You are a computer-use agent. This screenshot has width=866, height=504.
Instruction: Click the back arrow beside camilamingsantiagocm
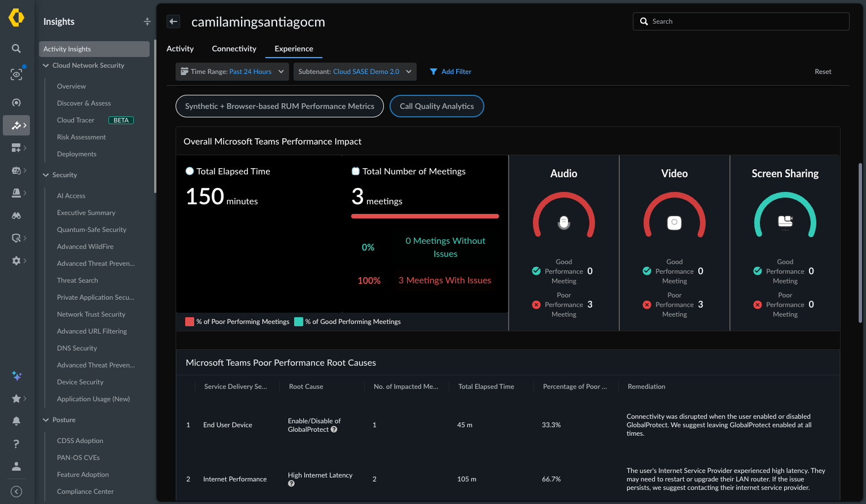[x=173, y=21]
